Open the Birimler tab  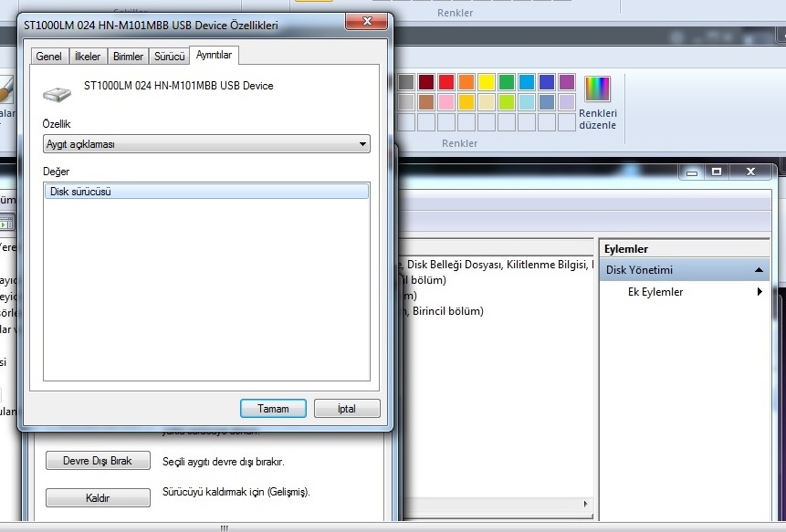pos(128,56)
